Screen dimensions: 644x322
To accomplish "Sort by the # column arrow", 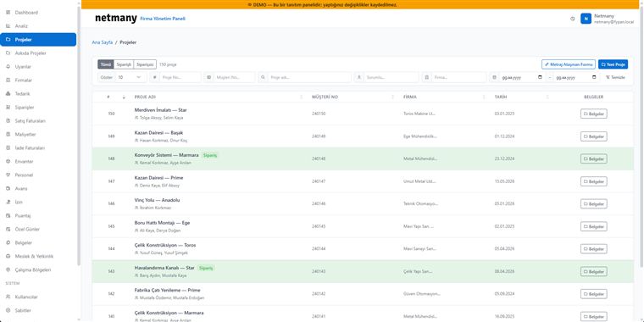I will pyautogui.click(x=124, y=97).
